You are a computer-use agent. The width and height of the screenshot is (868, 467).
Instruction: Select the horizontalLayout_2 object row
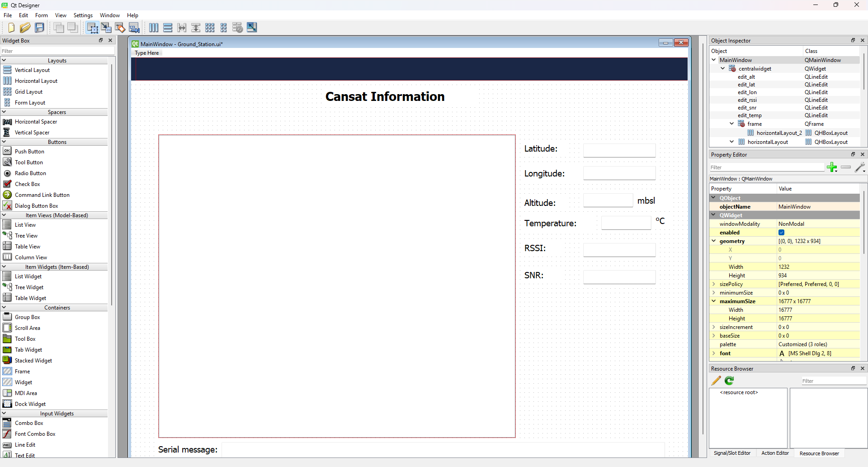[x=784, y=133]
